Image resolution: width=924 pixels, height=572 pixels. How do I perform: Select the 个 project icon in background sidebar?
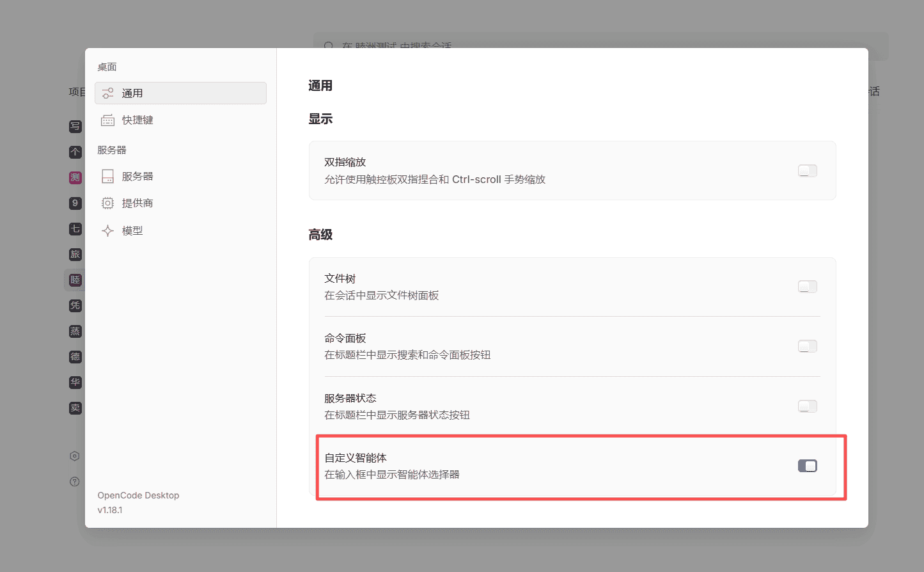pyautogui.click(x=75, y=152)
